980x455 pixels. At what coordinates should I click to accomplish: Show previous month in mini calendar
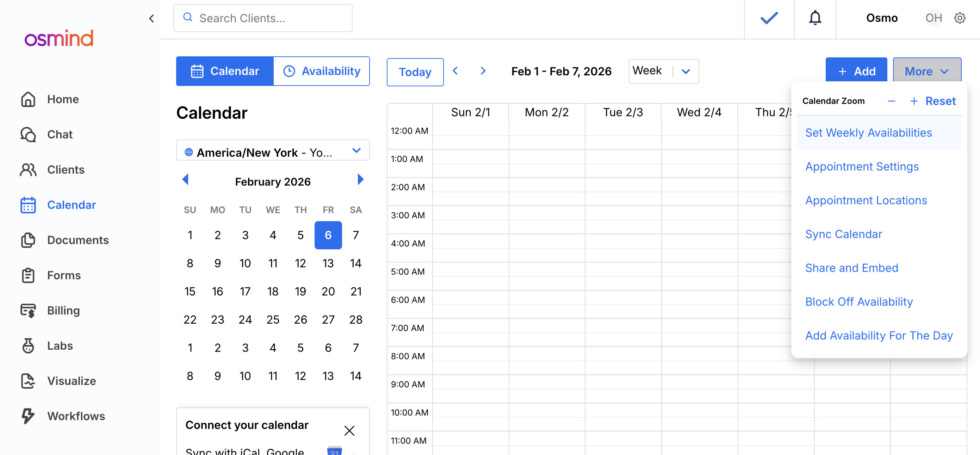[x=186, y=179]
